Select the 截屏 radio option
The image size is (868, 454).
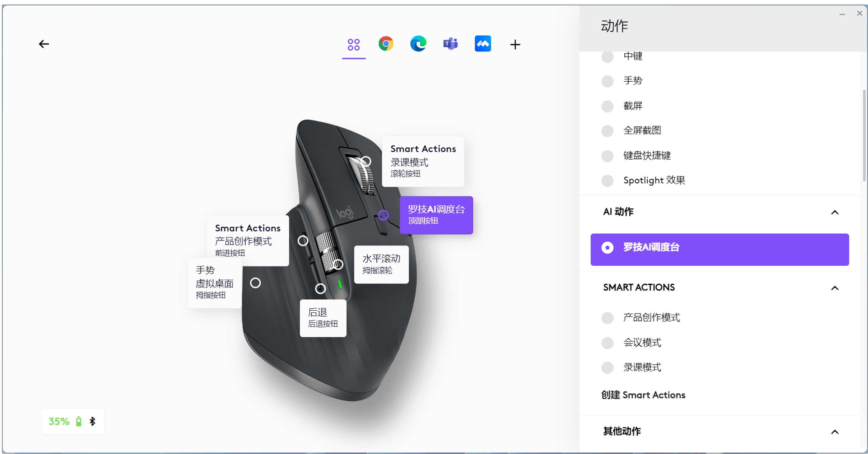click(607, 106)
